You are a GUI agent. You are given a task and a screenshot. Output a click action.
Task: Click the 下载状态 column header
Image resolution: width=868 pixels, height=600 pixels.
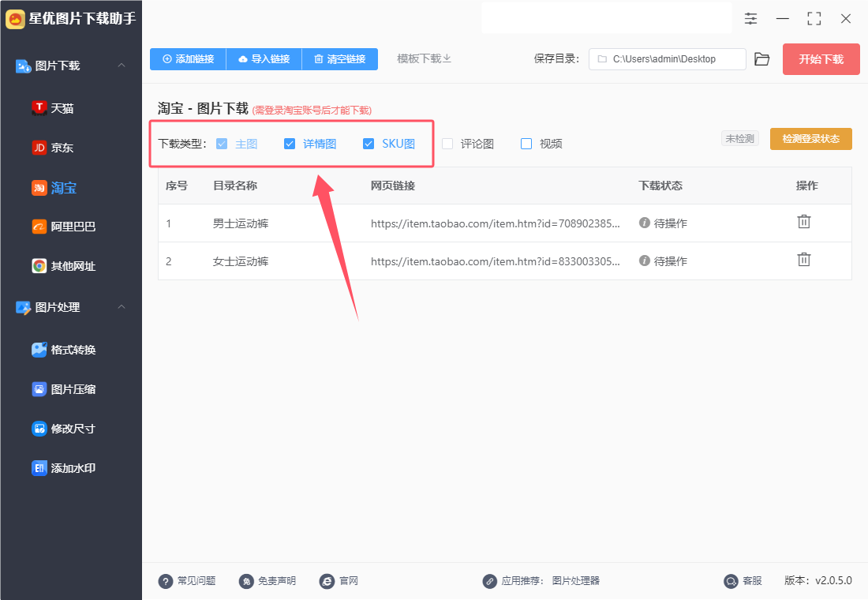point(660,186)
